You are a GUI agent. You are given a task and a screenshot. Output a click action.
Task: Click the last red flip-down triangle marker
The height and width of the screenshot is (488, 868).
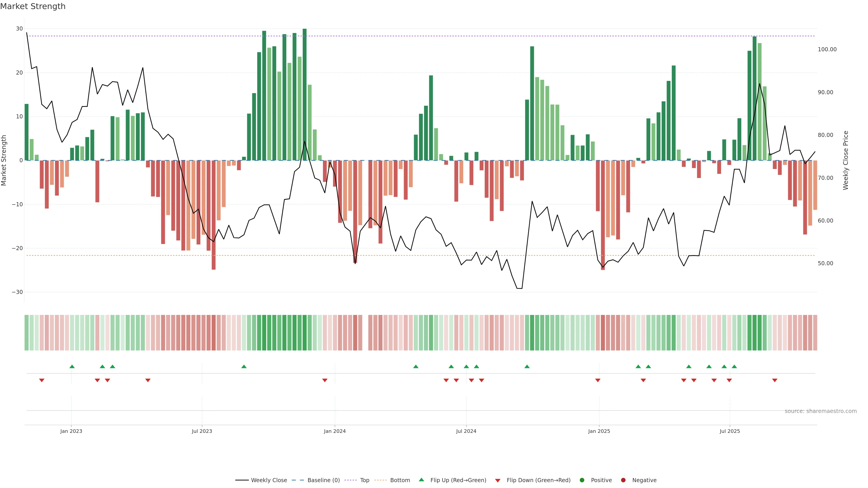click(x=775, y=380)
